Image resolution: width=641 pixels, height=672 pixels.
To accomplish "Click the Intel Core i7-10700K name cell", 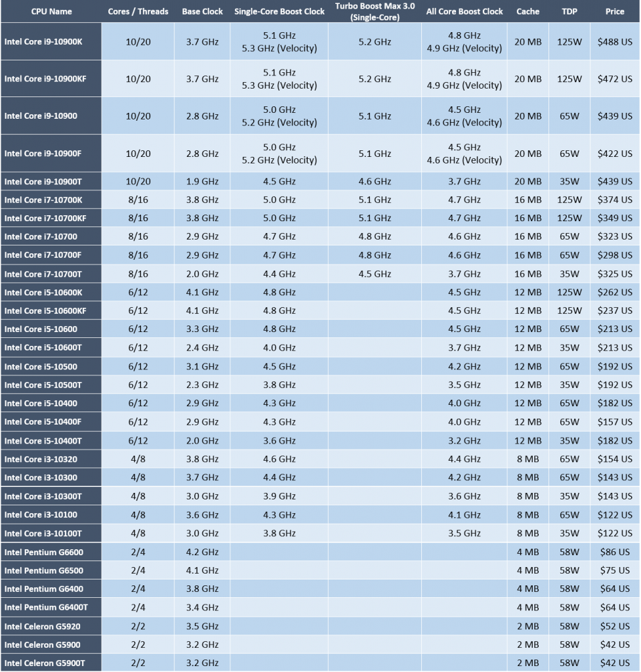I will [51, 199].
